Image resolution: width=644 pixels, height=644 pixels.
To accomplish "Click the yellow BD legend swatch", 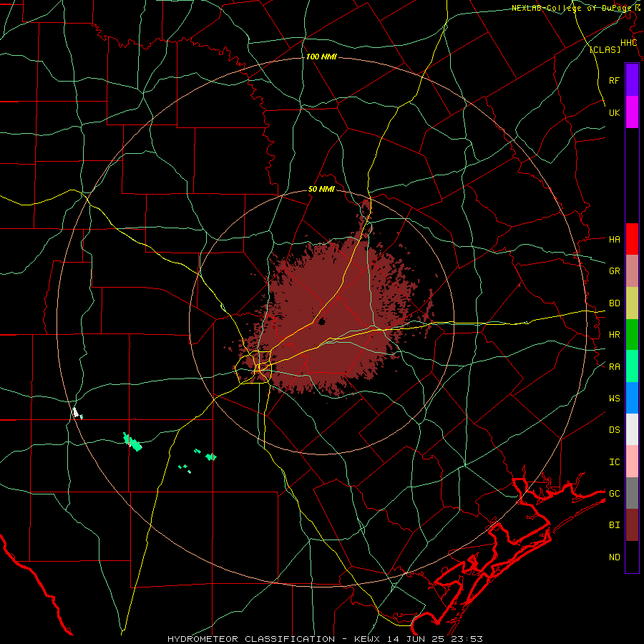I will coord(632,303).
